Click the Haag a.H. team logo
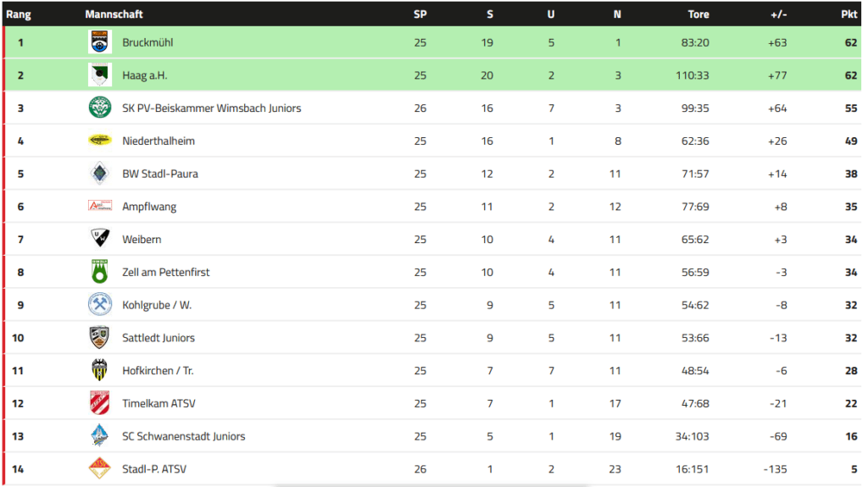This screenshot has width=868, height=487. [100, 75]
